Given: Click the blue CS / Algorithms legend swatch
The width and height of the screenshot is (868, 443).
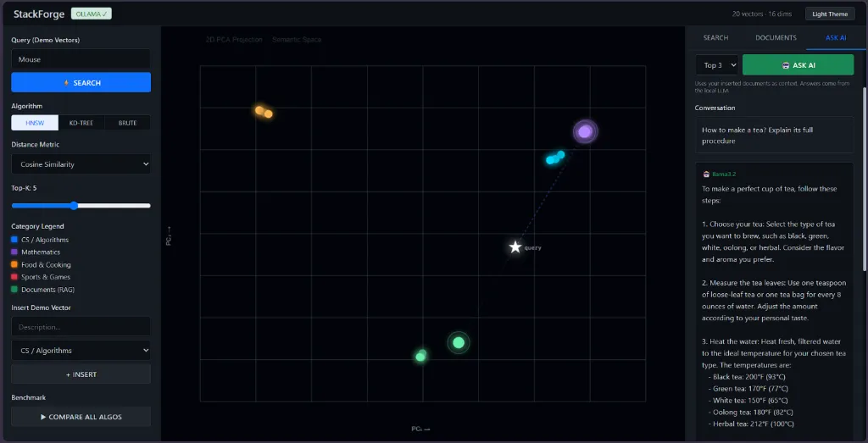Looking at the screenshot, I should (x=14, y=240).
